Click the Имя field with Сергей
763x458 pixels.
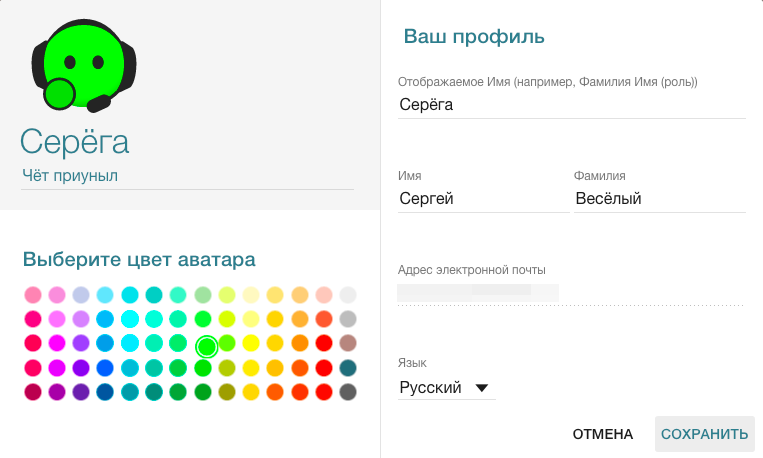point(482,199)
